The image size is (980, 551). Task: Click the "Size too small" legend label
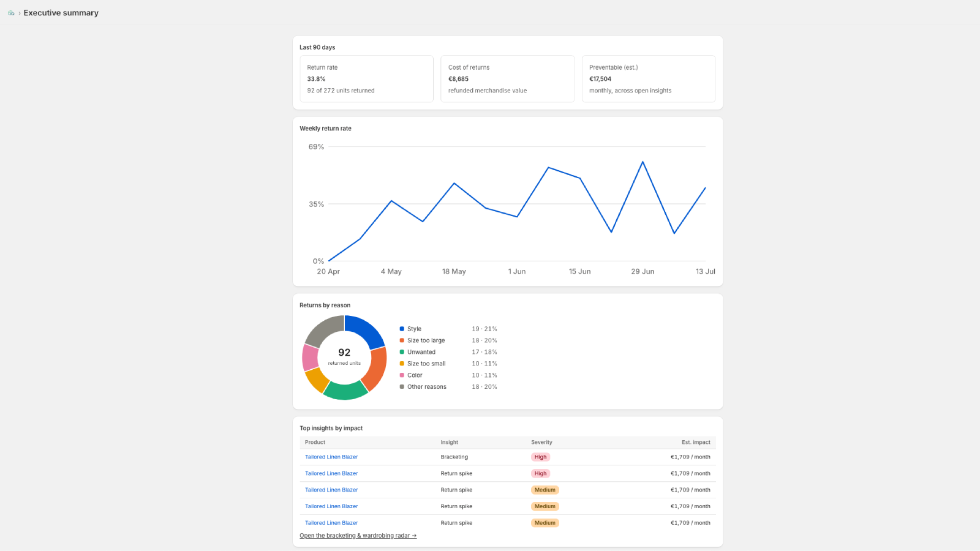tap(426, 364)
